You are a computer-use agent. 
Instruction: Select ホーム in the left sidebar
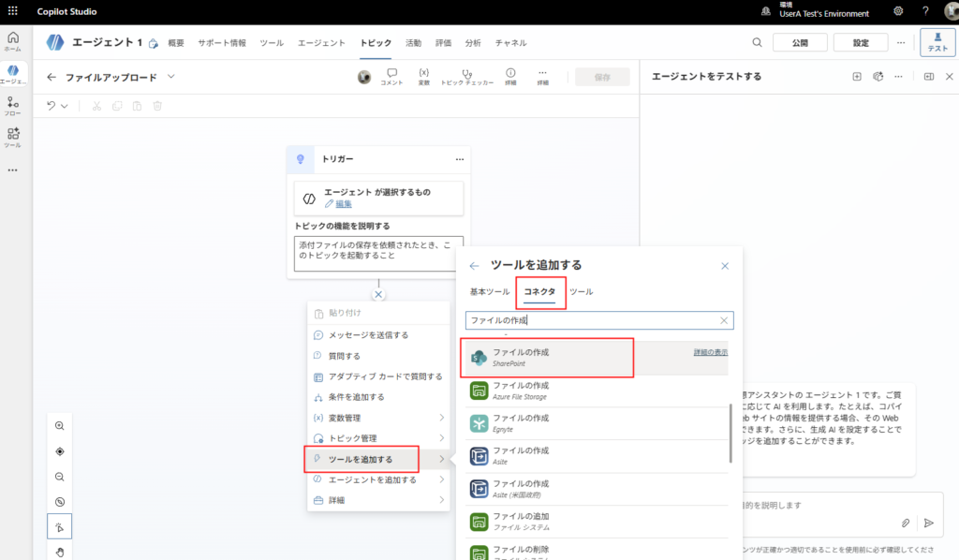13,39
